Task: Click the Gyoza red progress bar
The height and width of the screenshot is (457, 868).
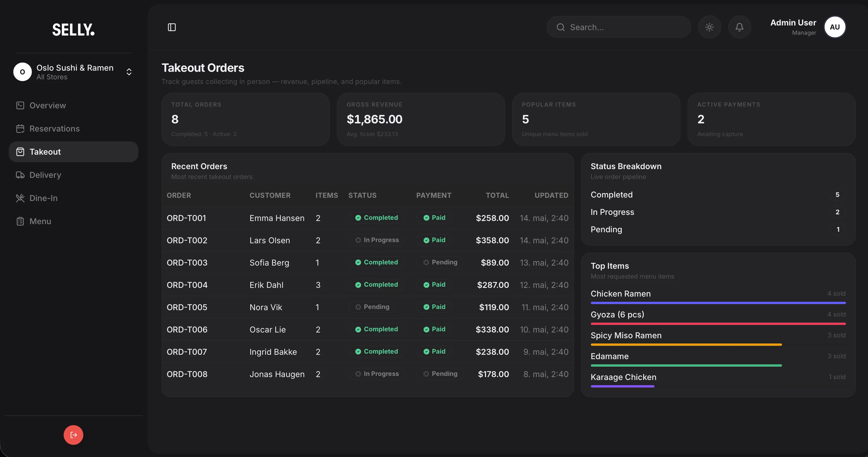Action: tap(718, 324)
